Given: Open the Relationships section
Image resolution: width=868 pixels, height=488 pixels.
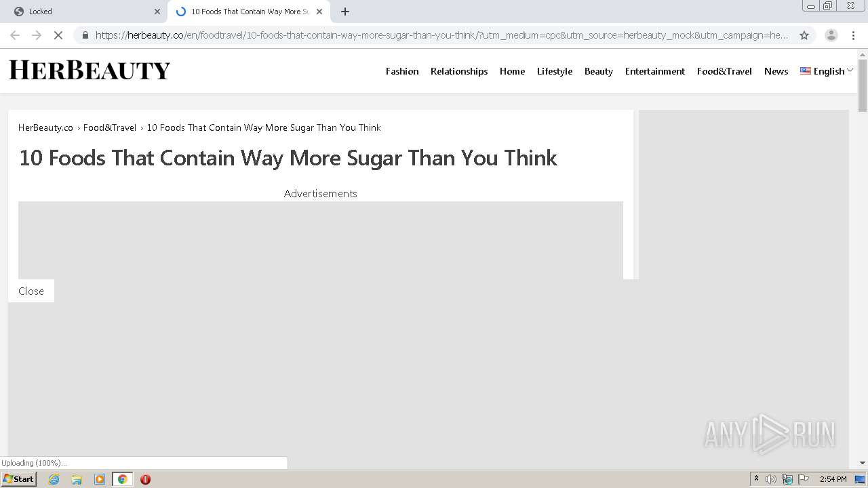Looking at the screenshot, I should (x=459, y=71).
